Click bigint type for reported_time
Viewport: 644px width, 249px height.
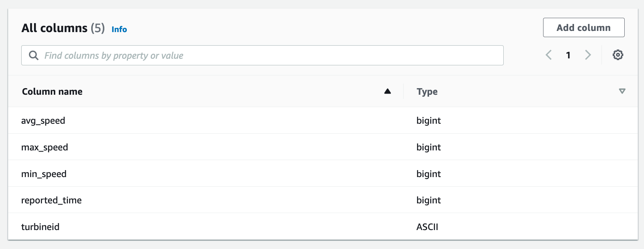pyautogui.click(x=428, y=200)
